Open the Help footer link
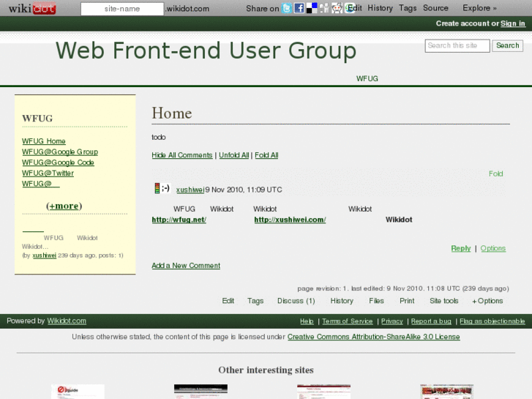This screenshot has height=399, width=532. (307, 321)
